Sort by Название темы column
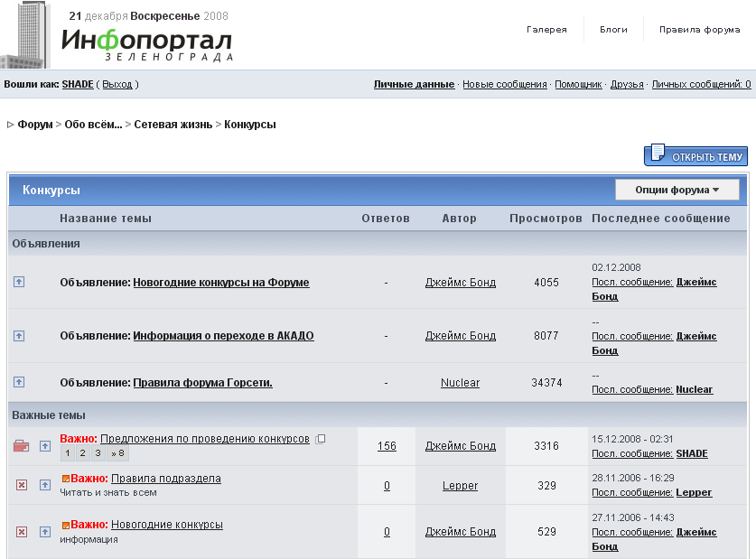The height and width of the screenshot is (559, 756). (106, 219)
